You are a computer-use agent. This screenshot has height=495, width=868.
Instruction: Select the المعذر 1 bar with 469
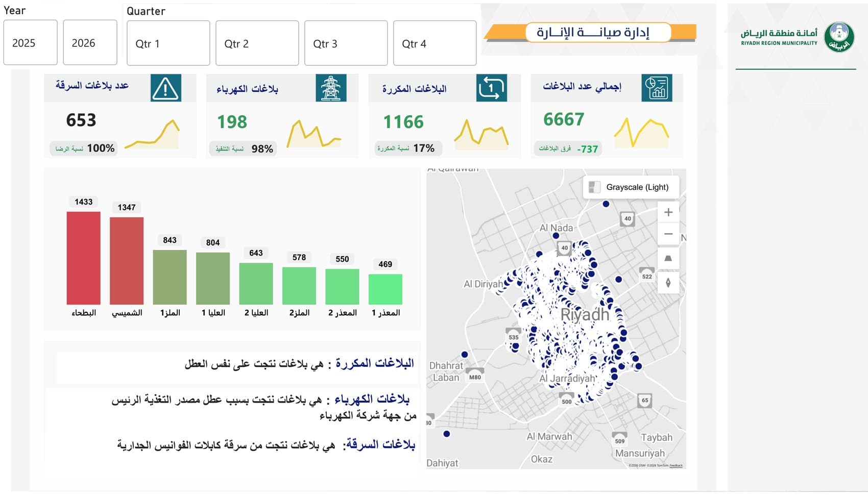coord(385,289)
